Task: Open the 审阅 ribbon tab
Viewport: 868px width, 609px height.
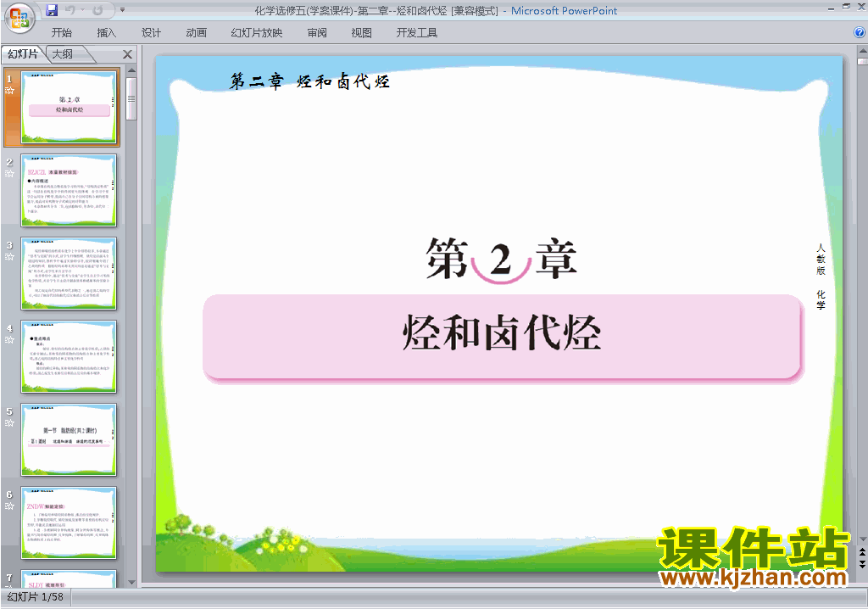Action: pyautogui.click(x=317, y=33)
